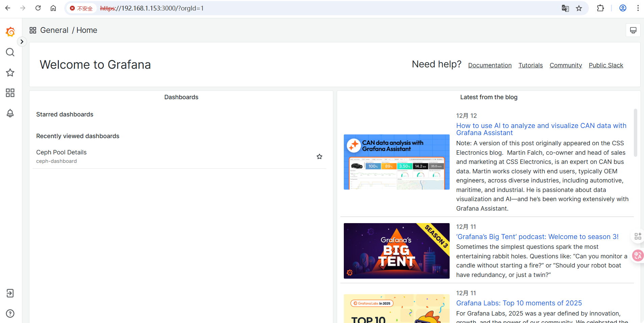
Task: Open the Grafana's Big Tent thumbnail
Action: pyautogui.click(x=397, y=251)
